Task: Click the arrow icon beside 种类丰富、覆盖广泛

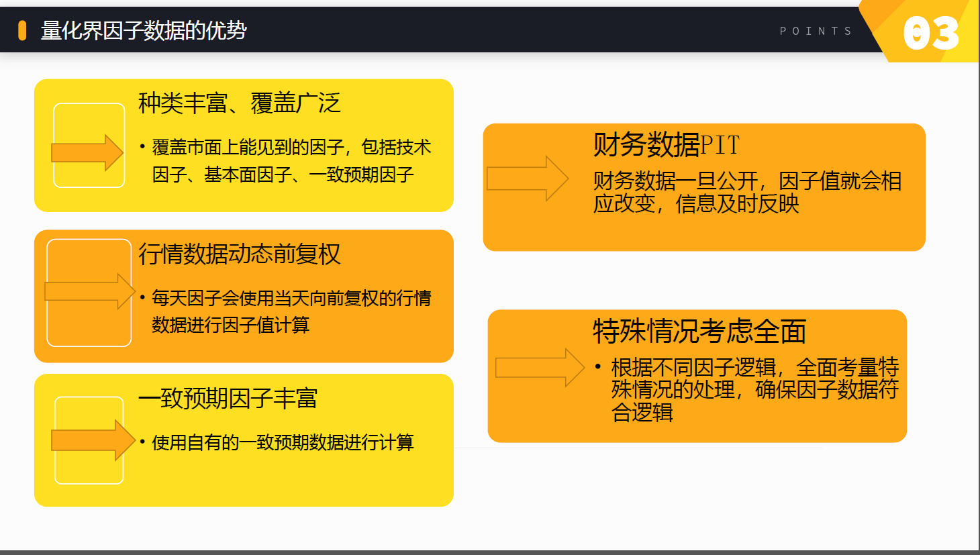Action: point(87,152)
